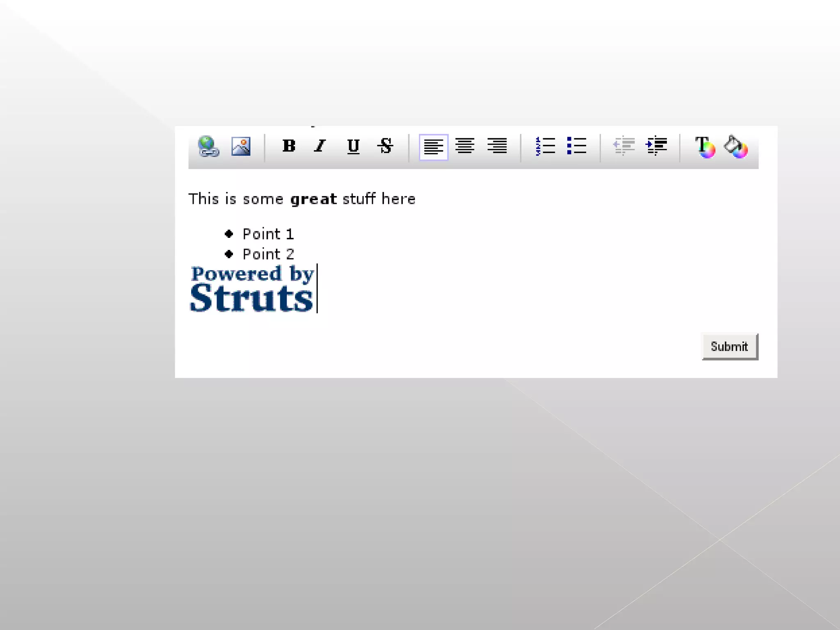Select left text alignment
Viewport: 840px width, 630px height.
433,147
